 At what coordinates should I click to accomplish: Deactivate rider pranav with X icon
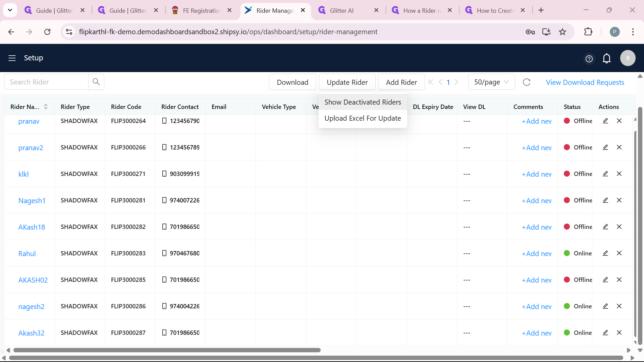click(x=619, y=121)
